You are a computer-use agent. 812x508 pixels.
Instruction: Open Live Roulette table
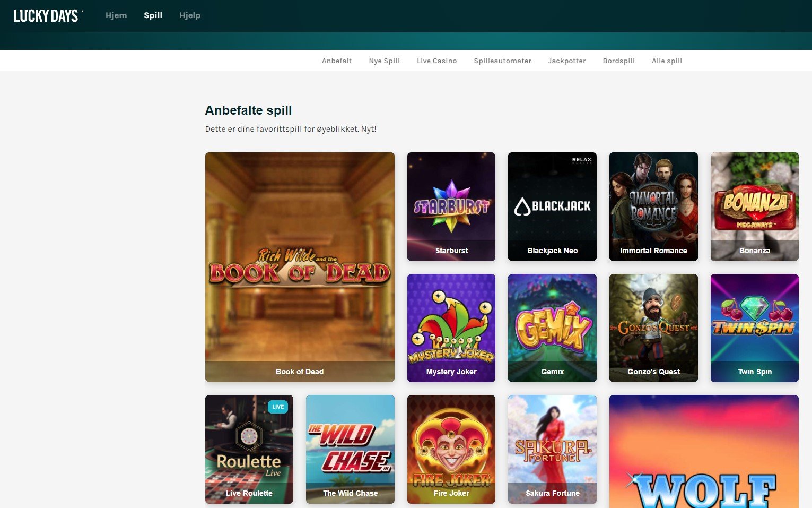249,449
